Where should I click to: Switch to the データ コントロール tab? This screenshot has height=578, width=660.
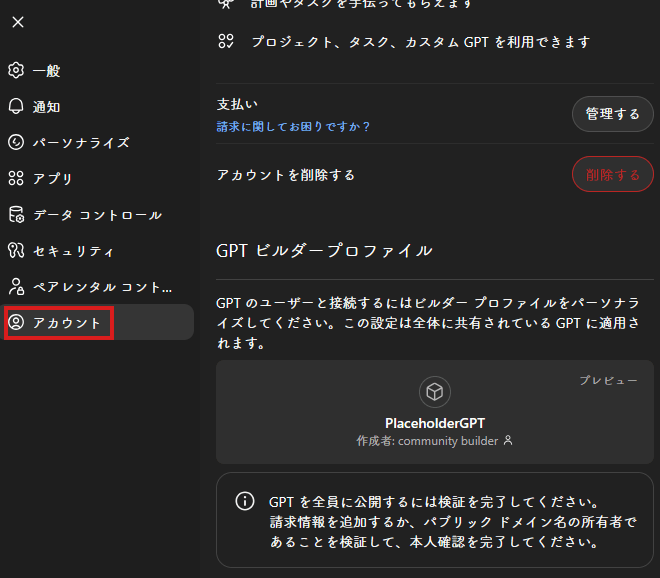[97, 215]
